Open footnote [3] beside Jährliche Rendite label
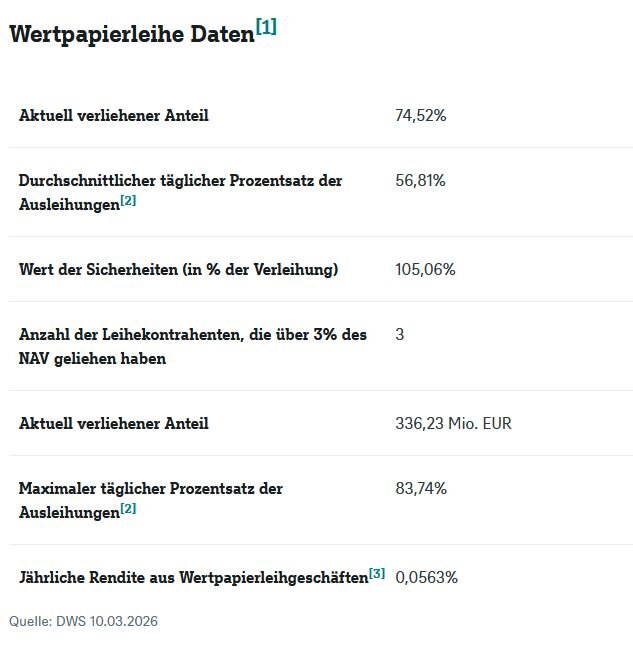This screenshot has height=671, width=633. coord(376,573)
